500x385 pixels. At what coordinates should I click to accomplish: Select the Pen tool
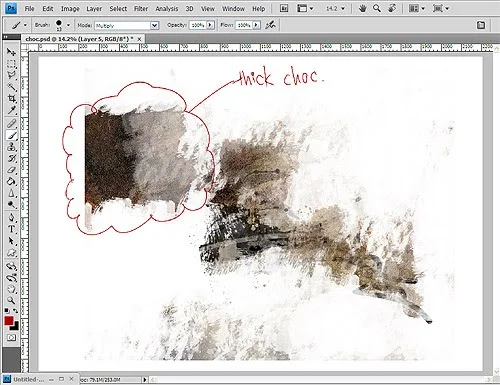coord(11,218)
